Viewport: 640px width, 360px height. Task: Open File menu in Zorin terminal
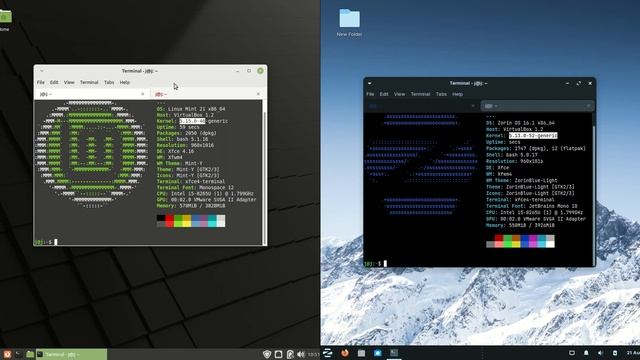click(370, 94)
